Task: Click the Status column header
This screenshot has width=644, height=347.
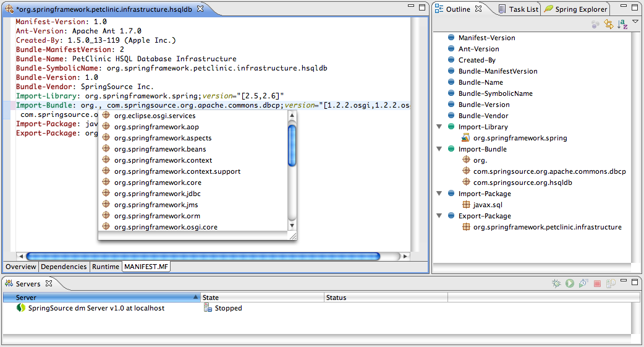Action: (x=386, y=298)
